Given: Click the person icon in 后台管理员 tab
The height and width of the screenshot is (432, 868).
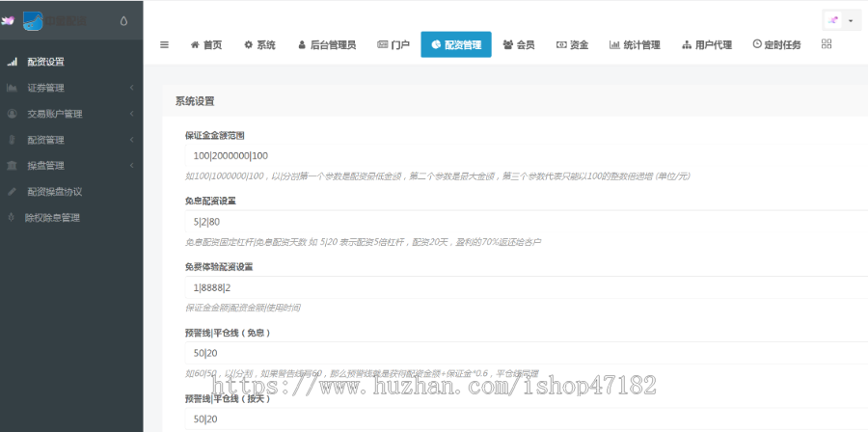Looking at the screenshot, I should coord(302,44).
